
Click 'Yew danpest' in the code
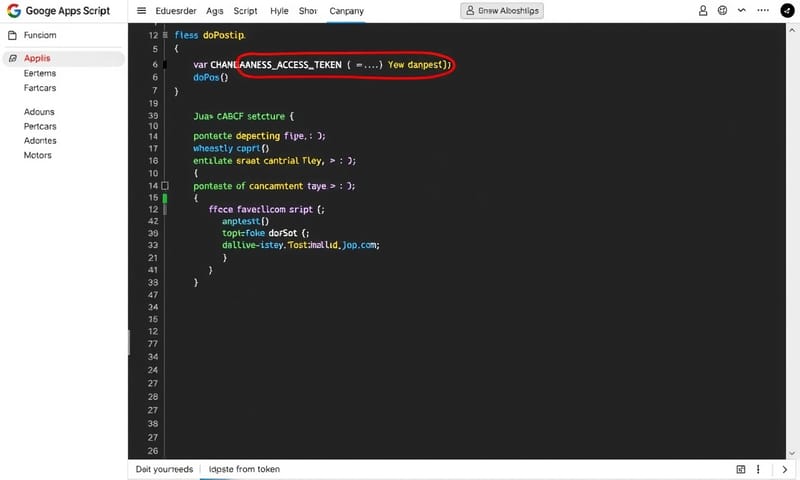tap(415, 65)
